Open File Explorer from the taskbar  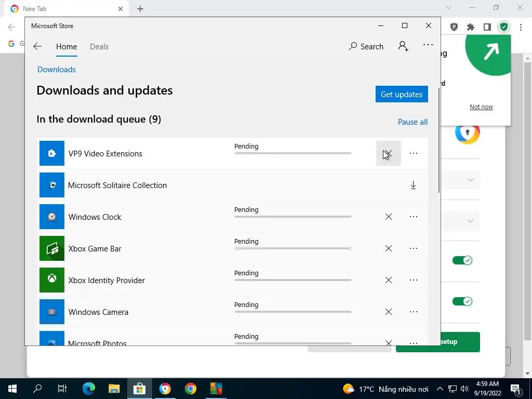click(114, 389)
